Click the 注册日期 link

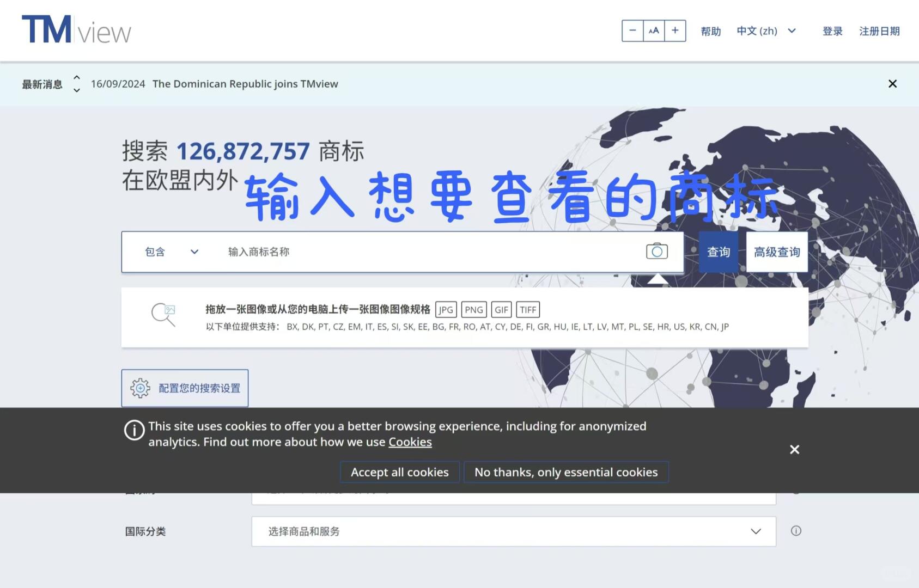879,31
